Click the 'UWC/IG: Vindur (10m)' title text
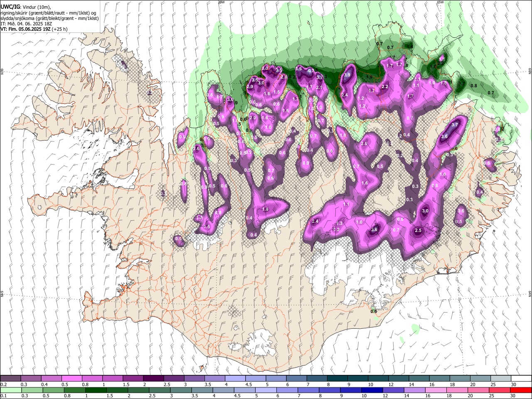 click(x=25, y=7)
